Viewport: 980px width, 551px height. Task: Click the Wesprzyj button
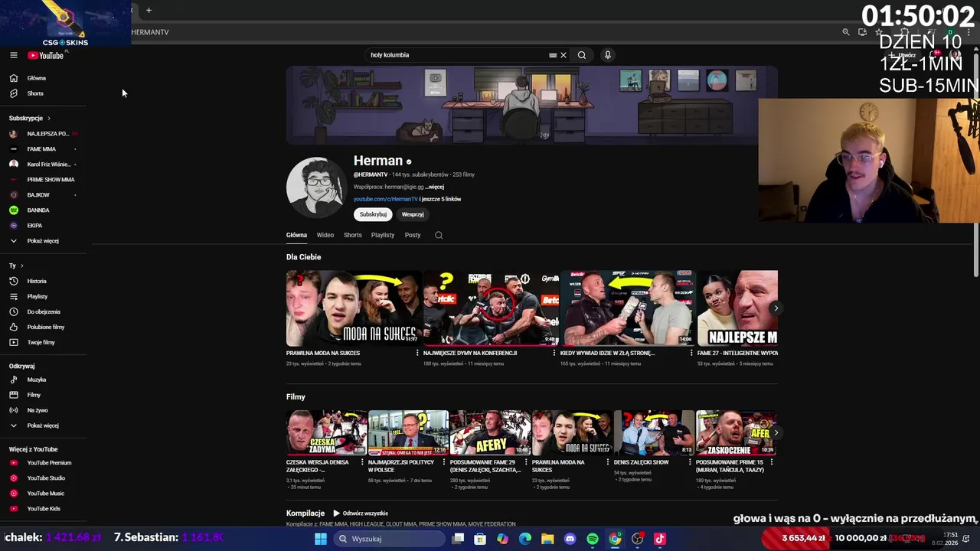click(x=413, y=214)
